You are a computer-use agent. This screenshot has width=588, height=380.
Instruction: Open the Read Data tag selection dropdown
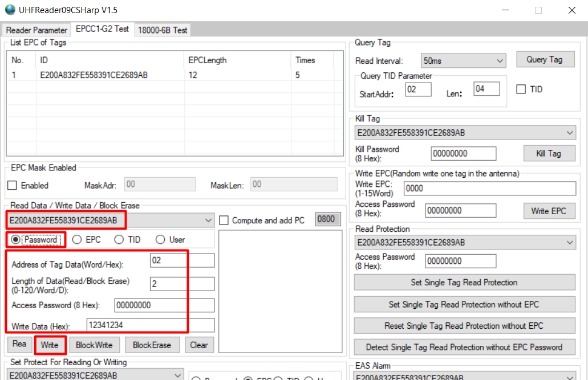coord(208,220)
